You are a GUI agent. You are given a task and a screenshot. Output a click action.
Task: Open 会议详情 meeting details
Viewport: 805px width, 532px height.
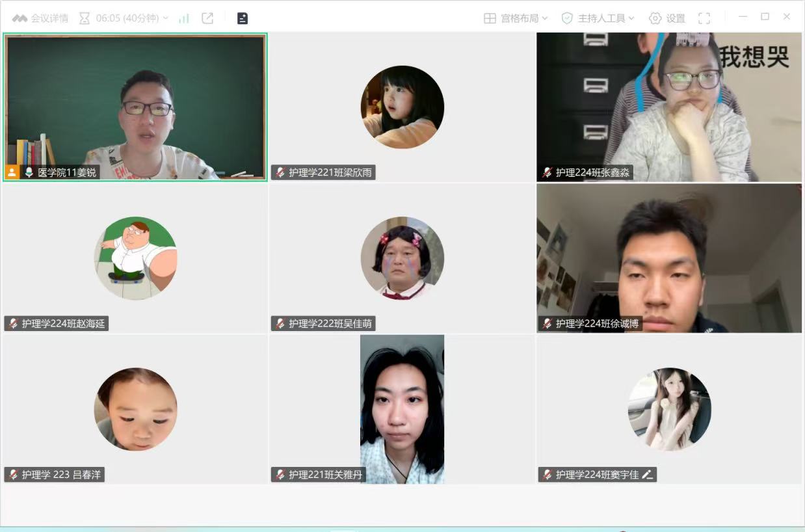click(x=40, y=18)
